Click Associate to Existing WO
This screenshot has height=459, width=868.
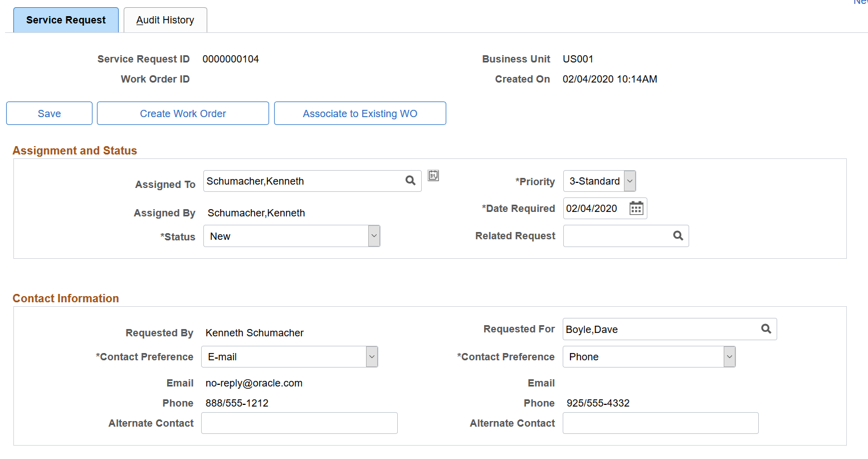pyautogui.click(x=359, y=113)
